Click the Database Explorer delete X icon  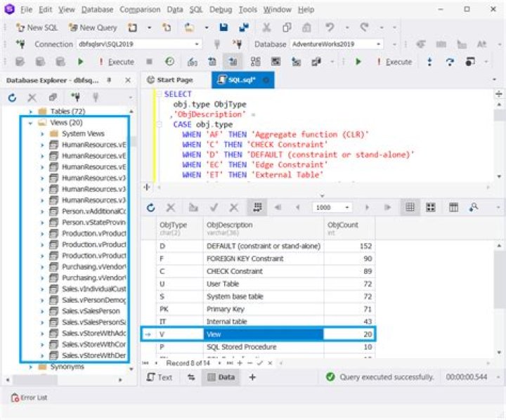32,98
